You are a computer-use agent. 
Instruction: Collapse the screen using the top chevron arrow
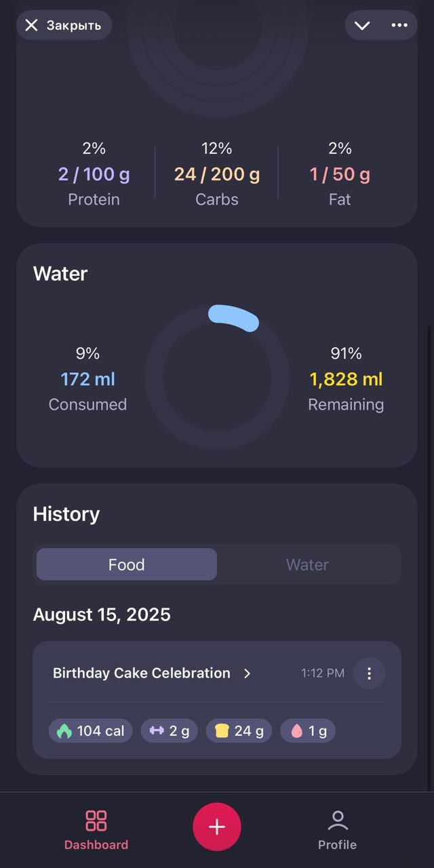tap(361, 25)
